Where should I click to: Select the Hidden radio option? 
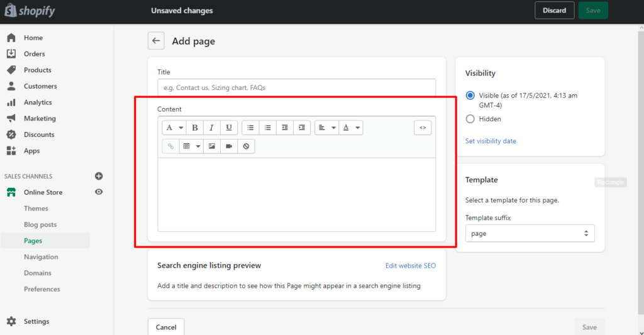pyautogui.click(x=470, y=119)
